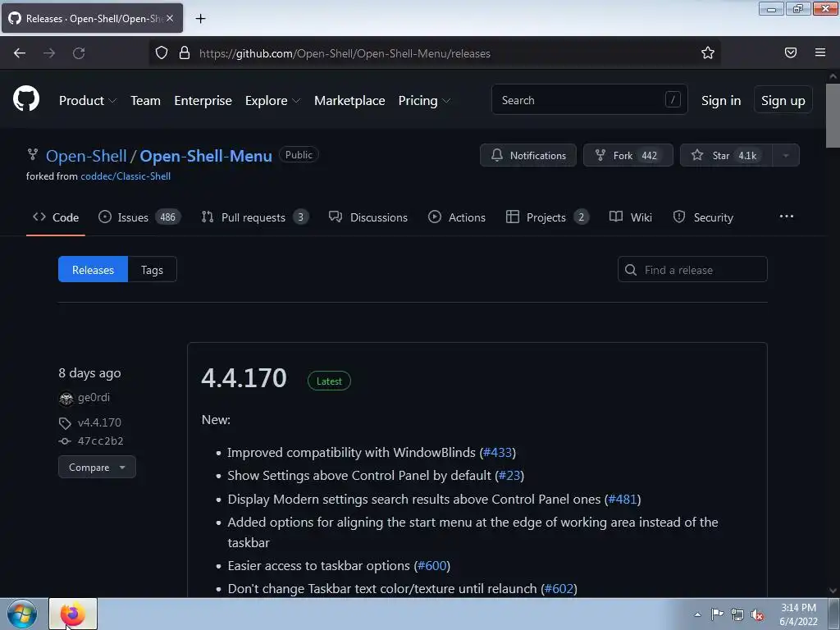Focus the GitHub Search field
This screenshot has width=840, height=630.
point(589,99)
